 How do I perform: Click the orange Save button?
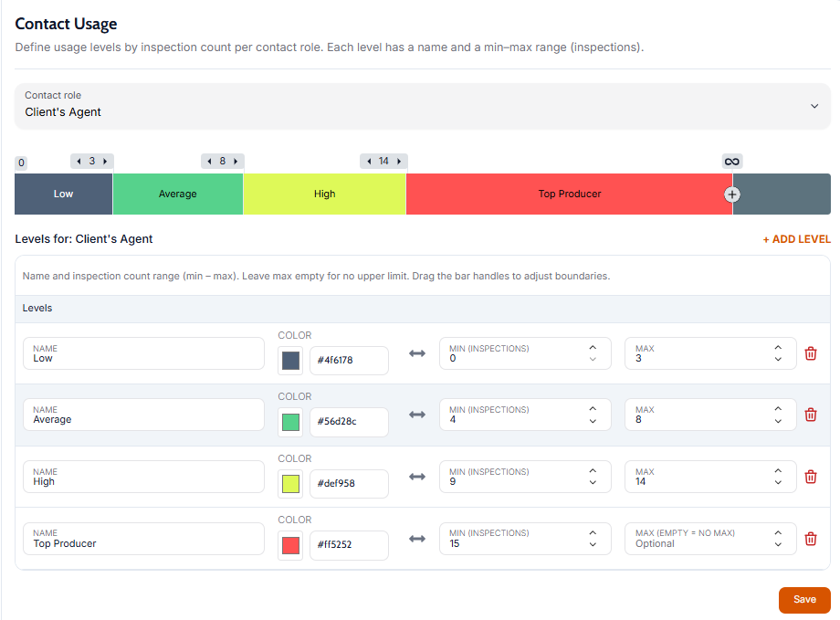point(803,599)
